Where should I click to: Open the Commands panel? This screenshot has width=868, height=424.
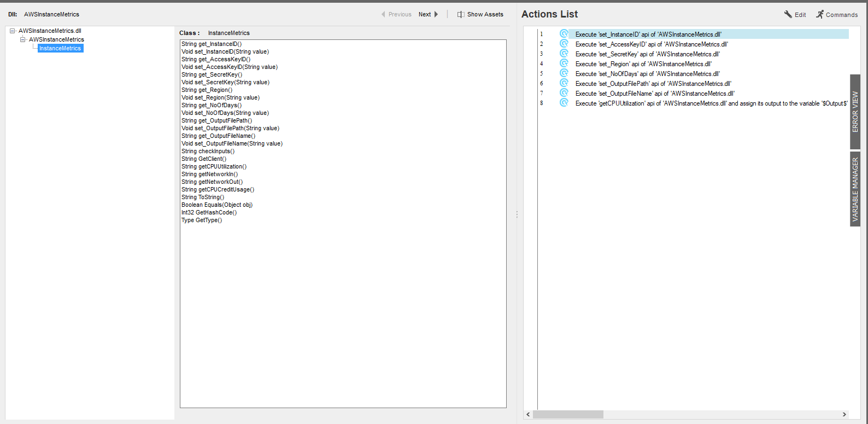[x=837, y=15]
